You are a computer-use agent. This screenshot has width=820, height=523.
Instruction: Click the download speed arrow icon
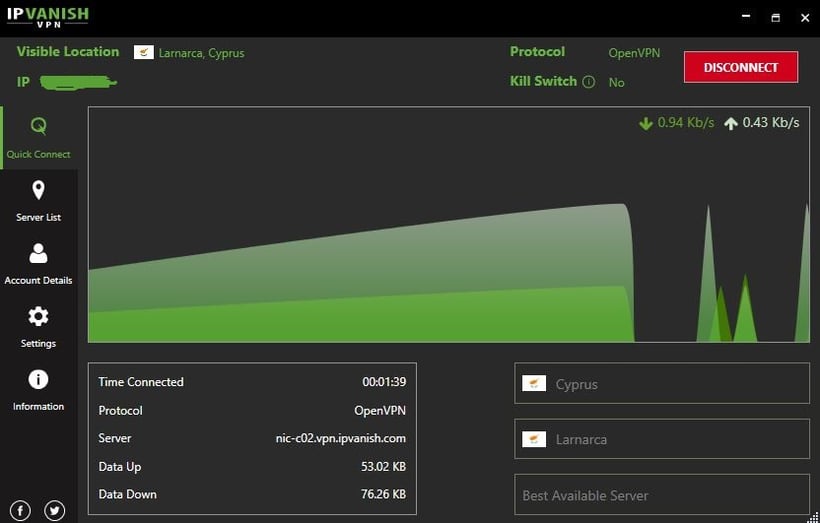[x=646, y=123]
